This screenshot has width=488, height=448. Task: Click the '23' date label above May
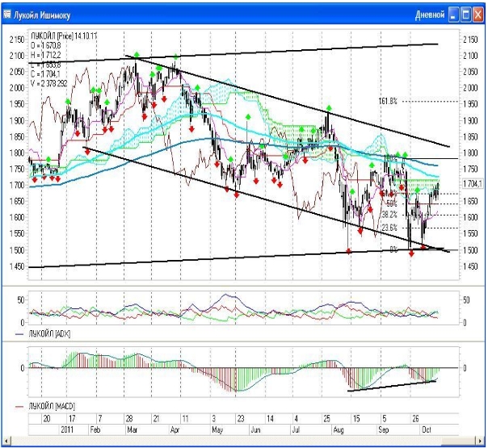click(241, 418)
